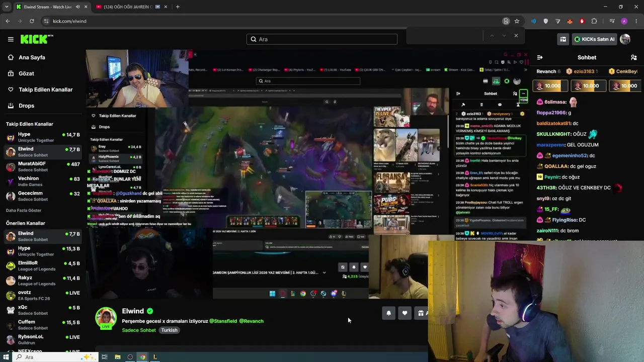Viewport: 644px width, 362px height.
Task: Open the Chrome three-dot menu
Action: [636, 21]
